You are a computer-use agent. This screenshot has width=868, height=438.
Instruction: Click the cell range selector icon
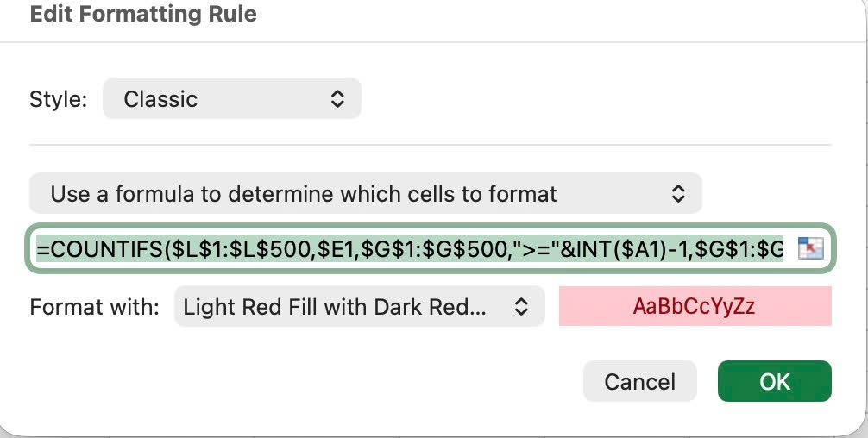point(810,248)
